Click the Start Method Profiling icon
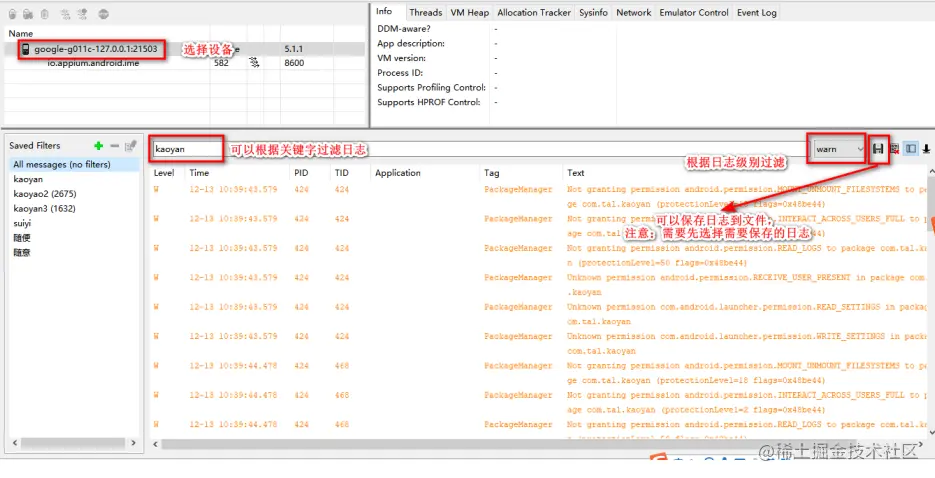The height and width of the screenshot is (478, 935). 82,14
